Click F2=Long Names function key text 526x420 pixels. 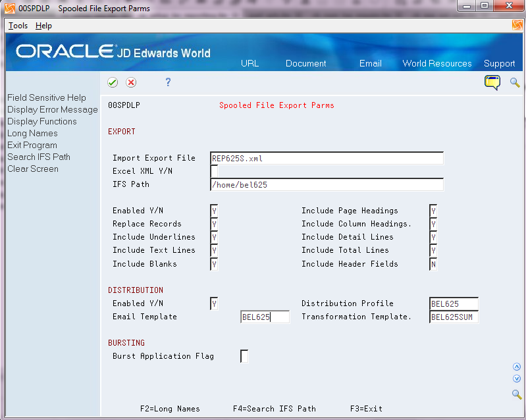coord(170,409)
